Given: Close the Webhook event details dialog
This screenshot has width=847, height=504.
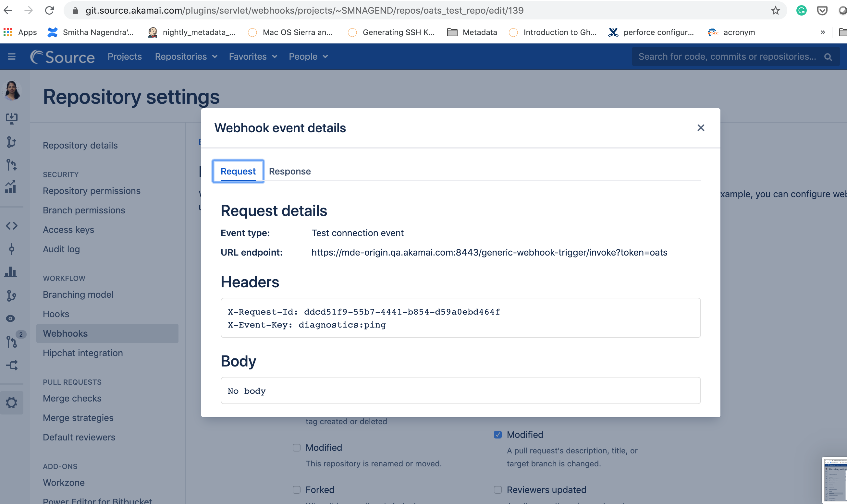Looking at the screenshot, I should [701, 128].
